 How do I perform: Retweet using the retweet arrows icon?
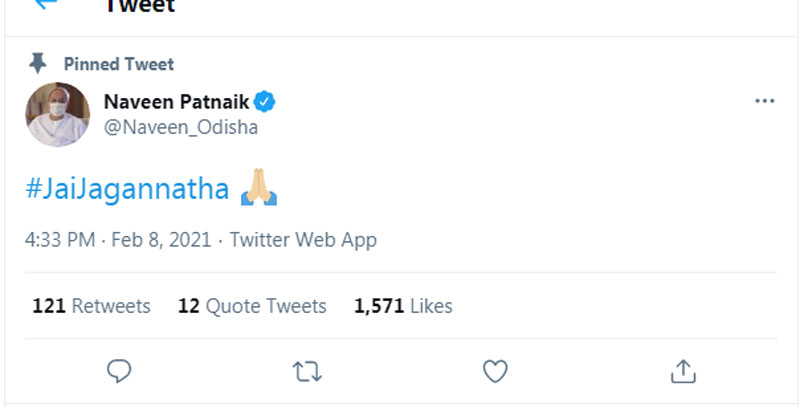[x=306, y=372]
